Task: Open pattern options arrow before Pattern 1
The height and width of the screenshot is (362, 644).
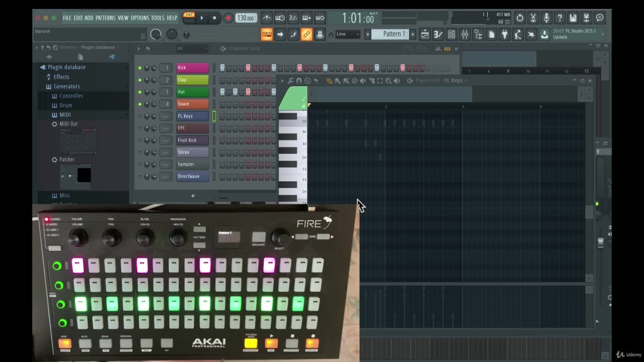Action: (367, 34)
